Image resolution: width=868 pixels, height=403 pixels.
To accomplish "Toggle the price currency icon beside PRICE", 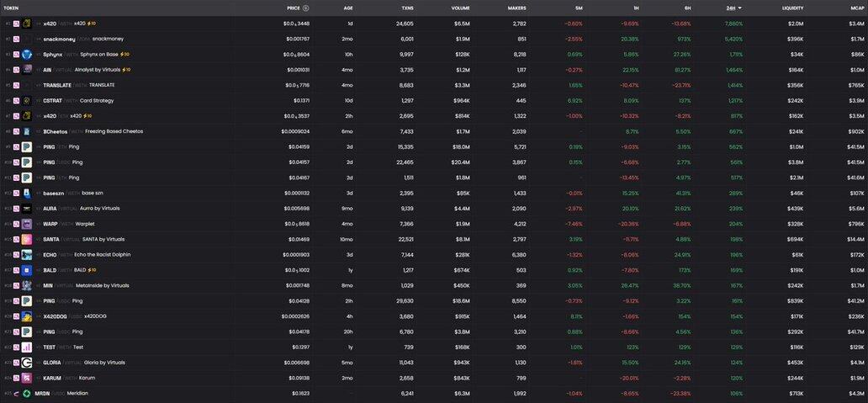I will 306,8.
